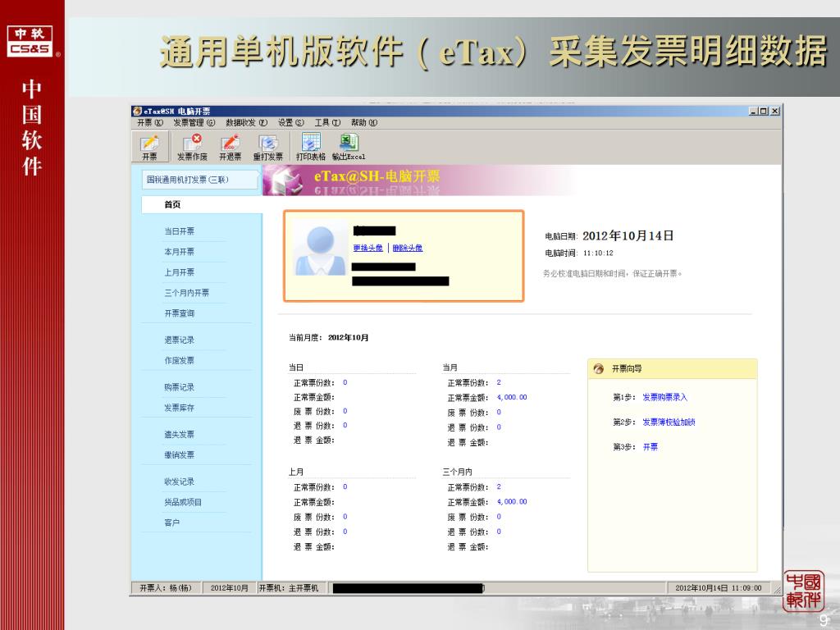
Task: Click 当日 正常票份数 value 0
Action: 345,382
